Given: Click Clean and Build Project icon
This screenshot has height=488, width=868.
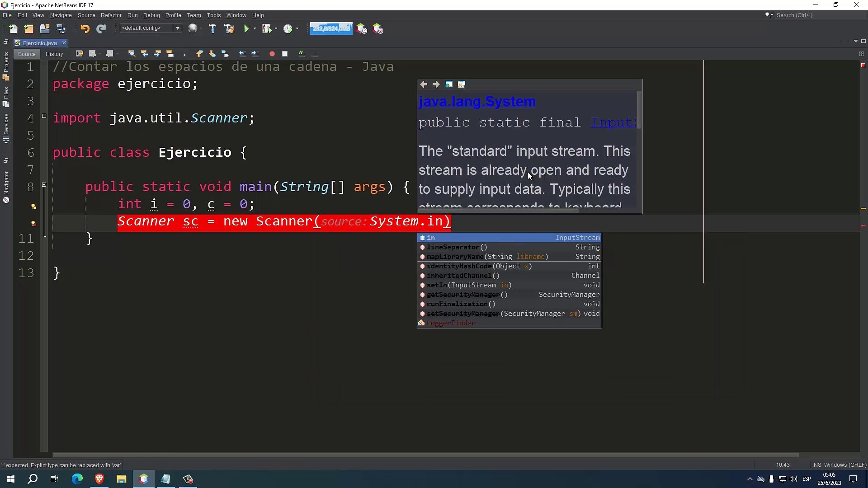Looking at the screenshot, I should click(x=229, y=29).
